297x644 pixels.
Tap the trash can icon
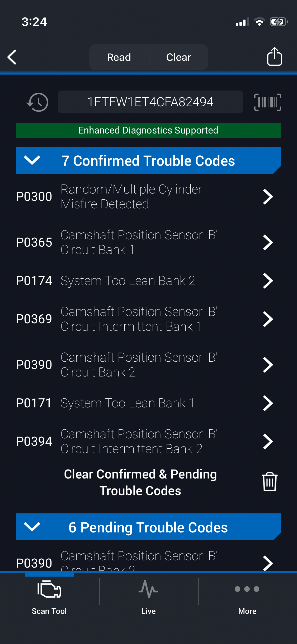click(x=269, y=482)
